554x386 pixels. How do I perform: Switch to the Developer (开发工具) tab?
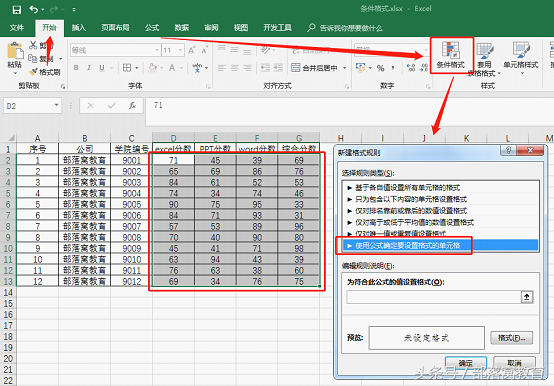pos(277,28)
